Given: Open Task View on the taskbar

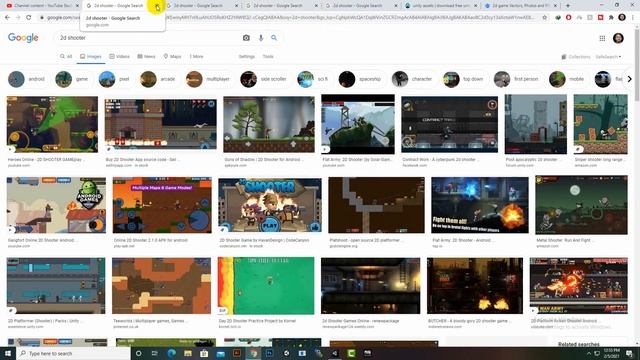Looking at the screenshot, I should click(x=155, y=353).
